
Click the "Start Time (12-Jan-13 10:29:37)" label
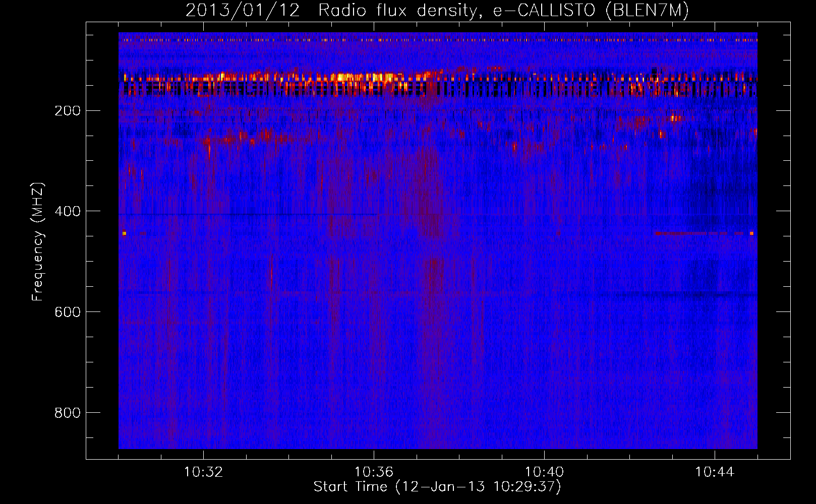tap(437, 487)
